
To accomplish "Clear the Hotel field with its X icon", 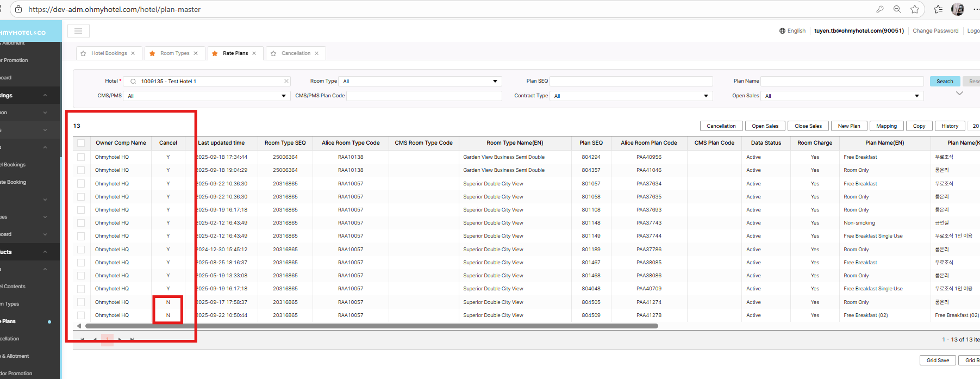I will (286, 81).
